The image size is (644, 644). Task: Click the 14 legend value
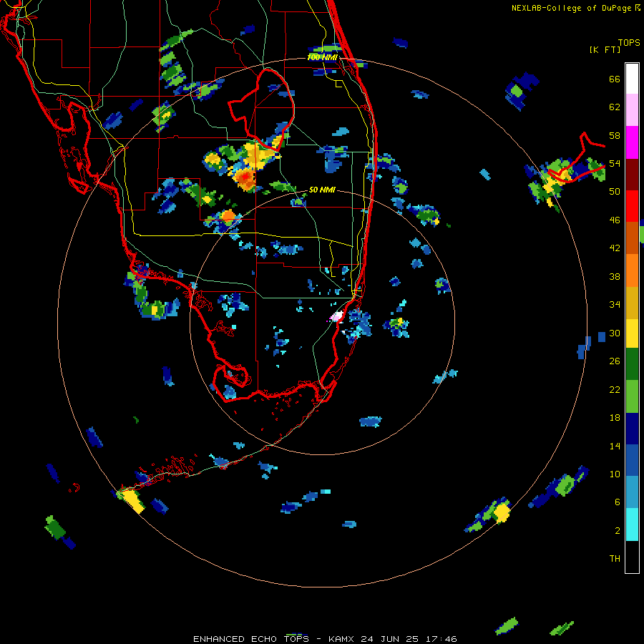click(x=615, y=446)
